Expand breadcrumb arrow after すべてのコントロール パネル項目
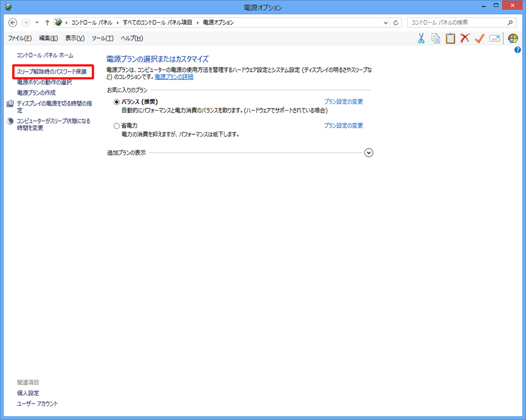This screenshot has height=420, width=526. click(x=198, y=23)
